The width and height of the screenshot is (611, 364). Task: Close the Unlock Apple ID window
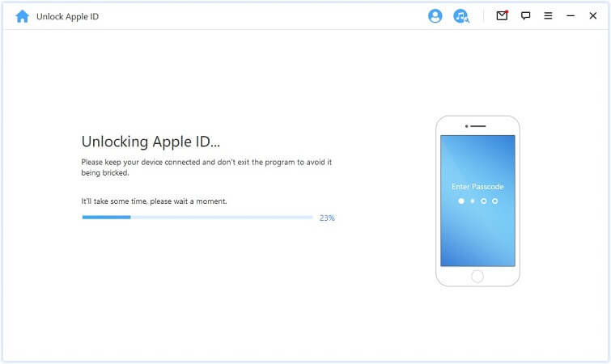(592, 15)
